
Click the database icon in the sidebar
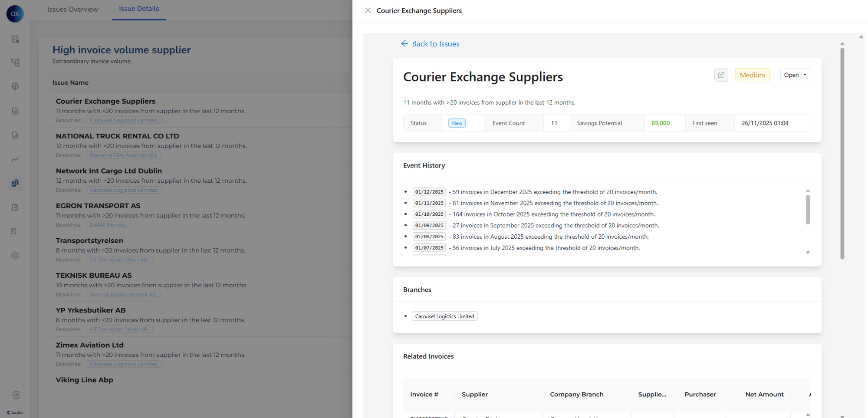point(15,39)
